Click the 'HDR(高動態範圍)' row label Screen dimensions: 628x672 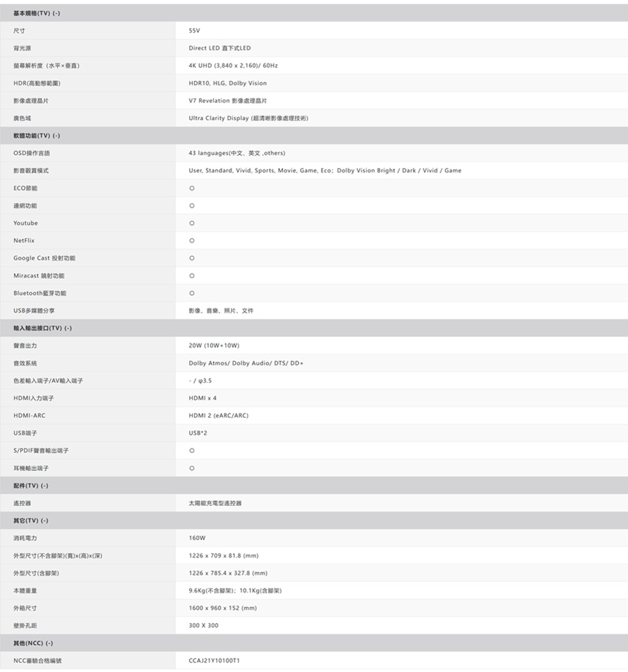(37, 83)
